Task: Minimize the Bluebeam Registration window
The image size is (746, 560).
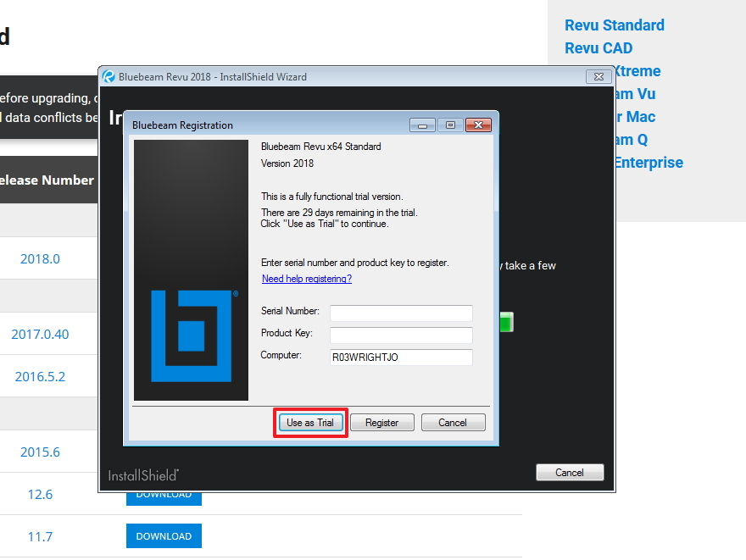Action: 422,125
